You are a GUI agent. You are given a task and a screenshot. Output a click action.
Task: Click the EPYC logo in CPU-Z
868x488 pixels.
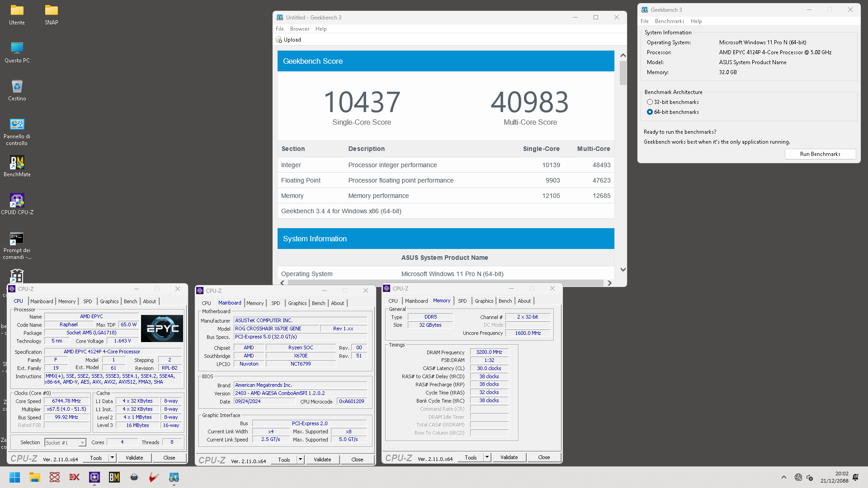pos(162,328)
